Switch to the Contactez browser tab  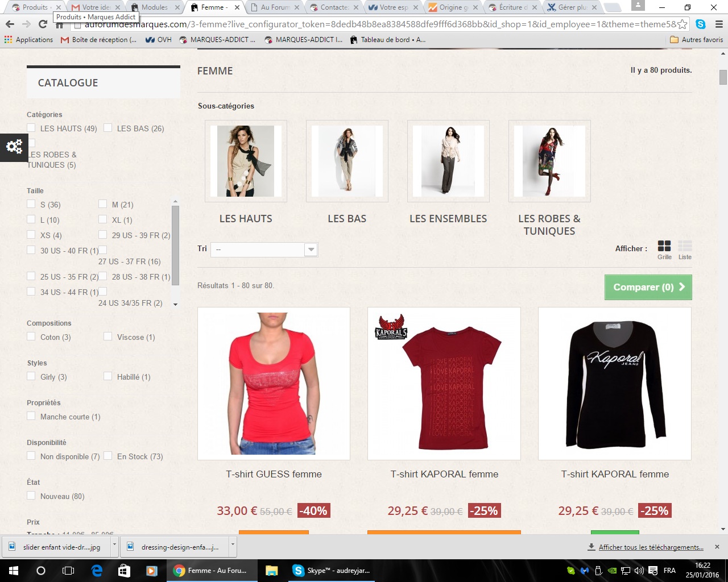point(334,7)
